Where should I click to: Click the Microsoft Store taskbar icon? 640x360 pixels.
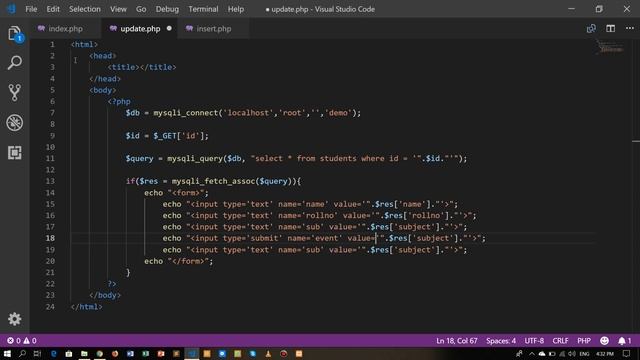click(x=69, y=353)
